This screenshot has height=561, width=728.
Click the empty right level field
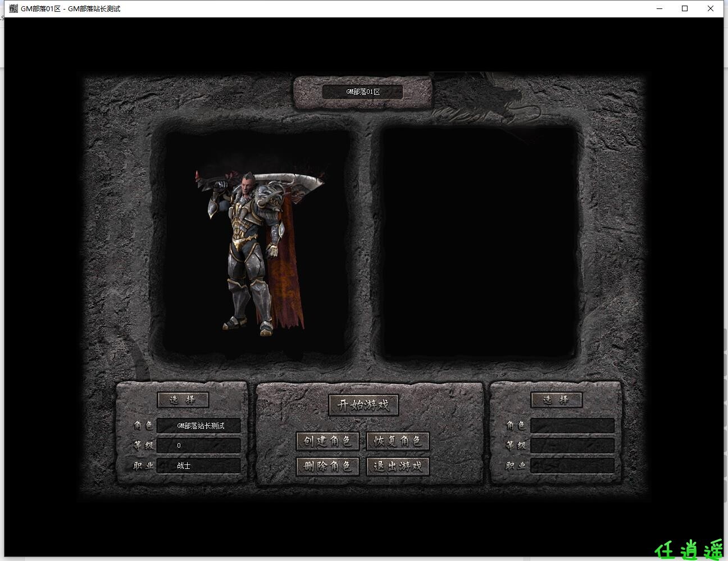[572, 445]
